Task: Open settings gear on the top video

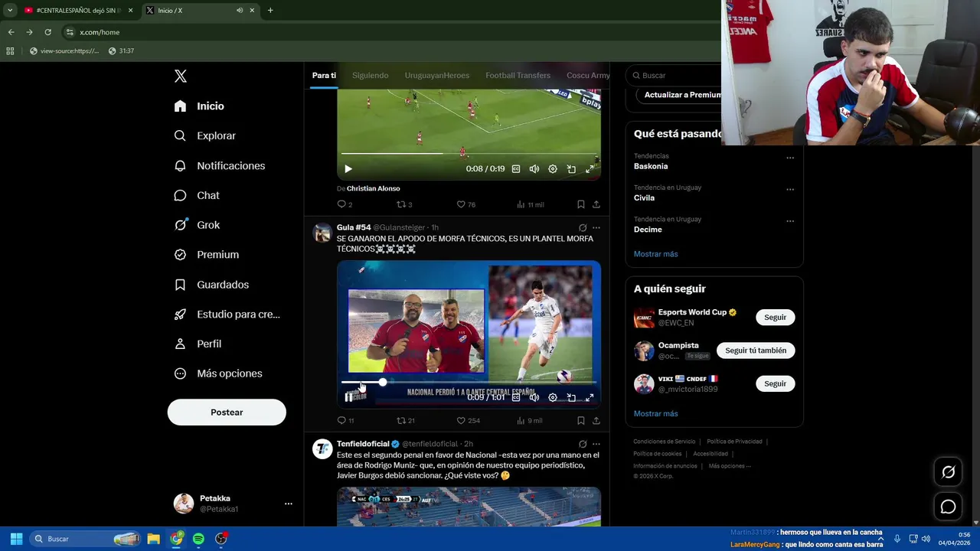Action: coord(553,169)
